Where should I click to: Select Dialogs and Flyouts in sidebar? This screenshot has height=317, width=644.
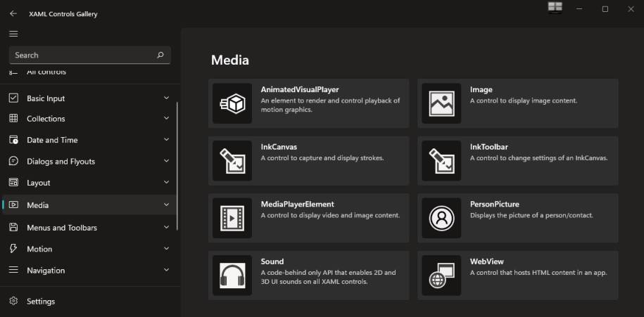(89, 161)
